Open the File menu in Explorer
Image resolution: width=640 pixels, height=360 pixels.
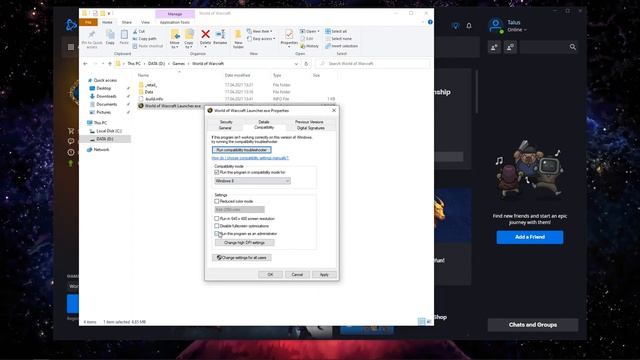[x=88, y=22]
